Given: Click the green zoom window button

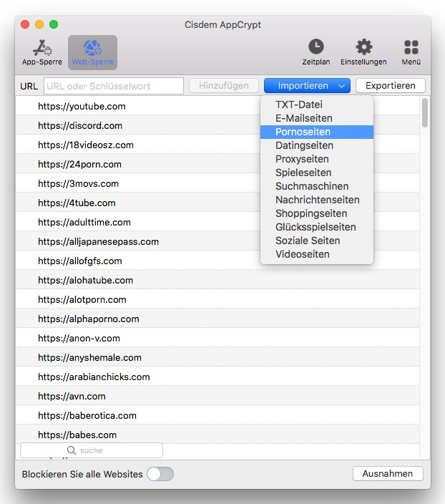Looking at the screenshot, I should pyautogui.click(x=54, y=24).
